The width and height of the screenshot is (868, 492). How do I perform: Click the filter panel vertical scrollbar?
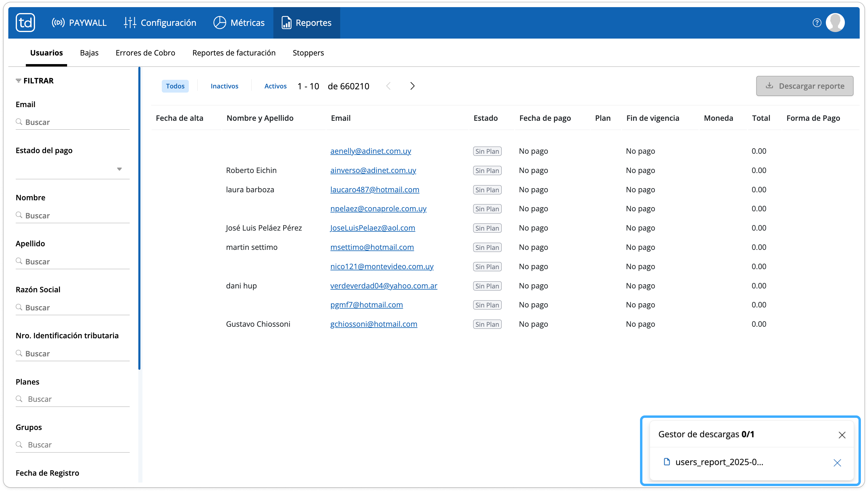[x=139, y=218]
